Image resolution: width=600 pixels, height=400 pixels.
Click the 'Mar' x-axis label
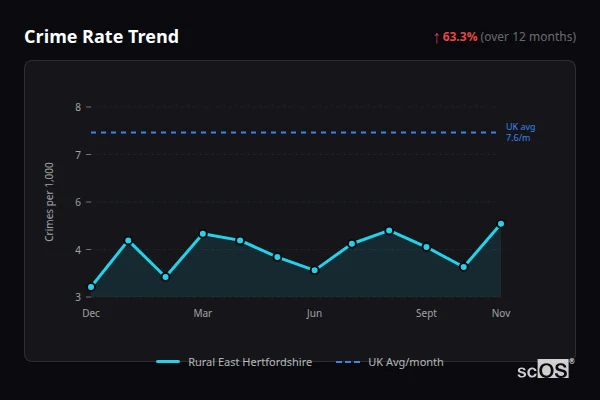(x=203, y=313)
